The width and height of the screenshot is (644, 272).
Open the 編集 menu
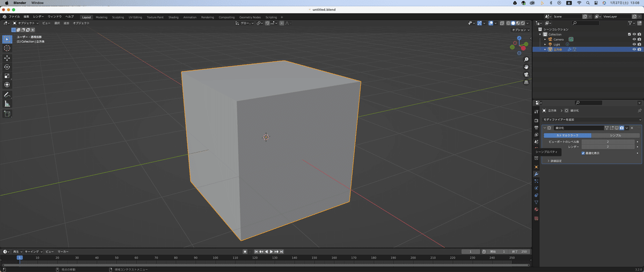26,17
